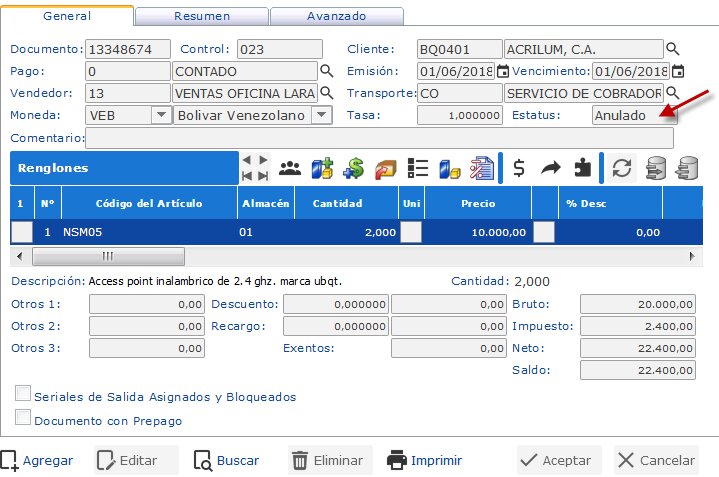Click the dollar sign icon in toolbar
The height and width of the screenshot is (477, 719).
[519, 168]
